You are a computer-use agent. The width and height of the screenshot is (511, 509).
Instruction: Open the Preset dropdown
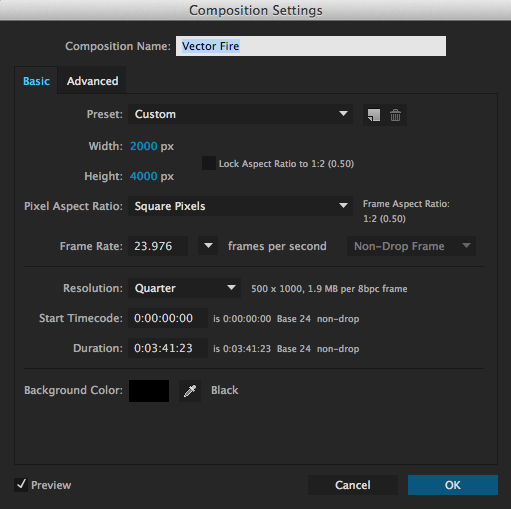240,114
